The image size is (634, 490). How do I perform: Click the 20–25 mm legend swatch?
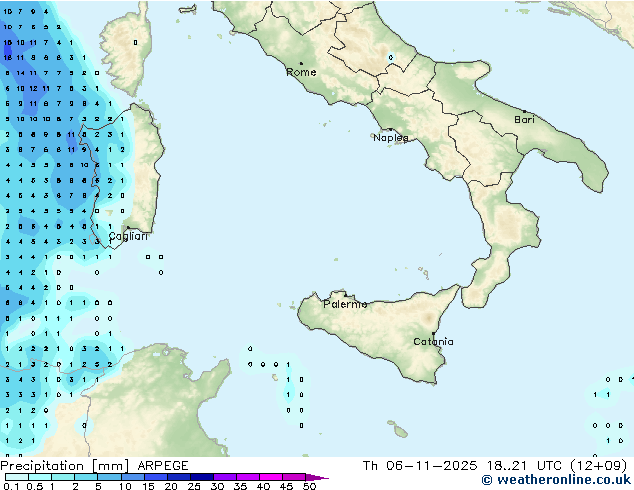[178, 477]
